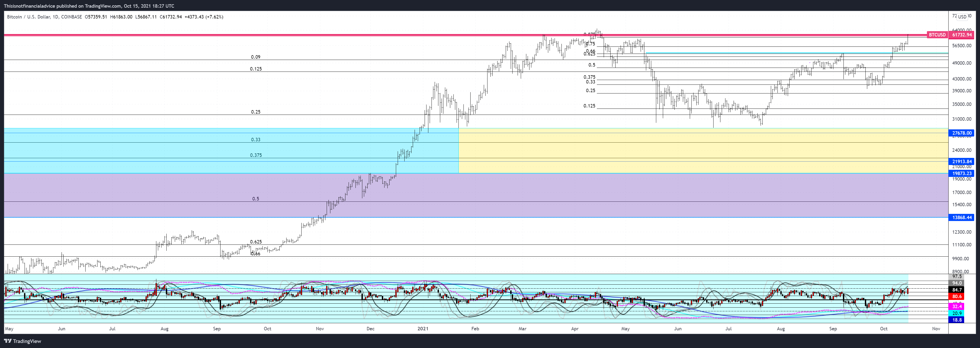The height and width of the screenshot is (348, 980).
Task: Click the Dec label on the time axis
Action: 370,329
